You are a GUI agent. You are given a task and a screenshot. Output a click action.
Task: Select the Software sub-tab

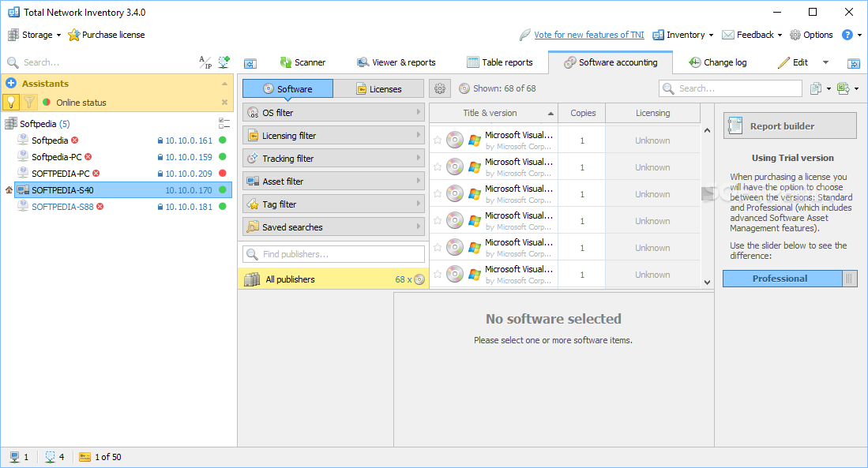287,88
